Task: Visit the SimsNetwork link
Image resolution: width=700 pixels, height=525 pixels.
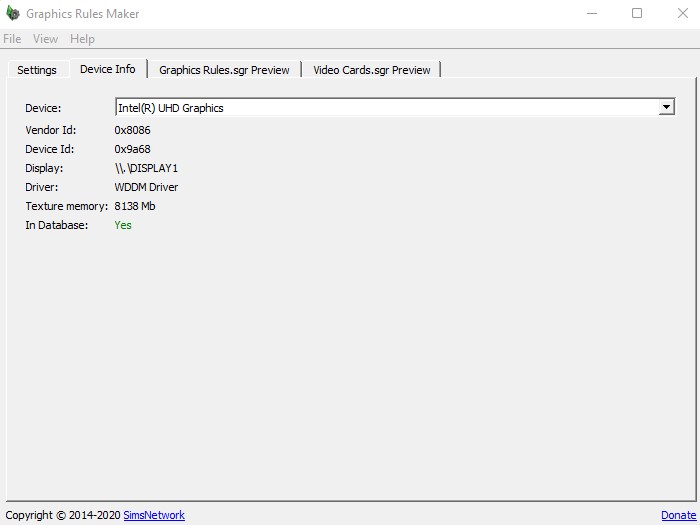Action: click(x=154, y=515)
